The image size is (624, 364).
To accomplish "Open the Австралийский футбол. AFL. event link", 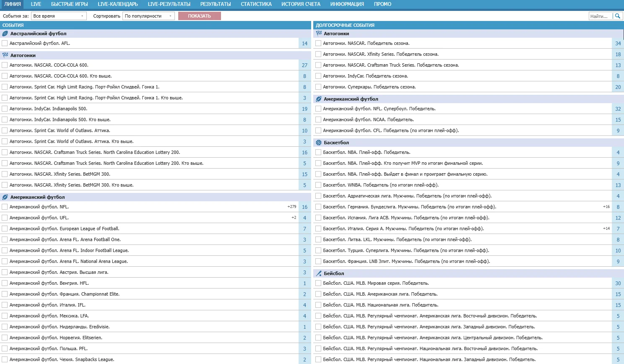I will 40,43.
